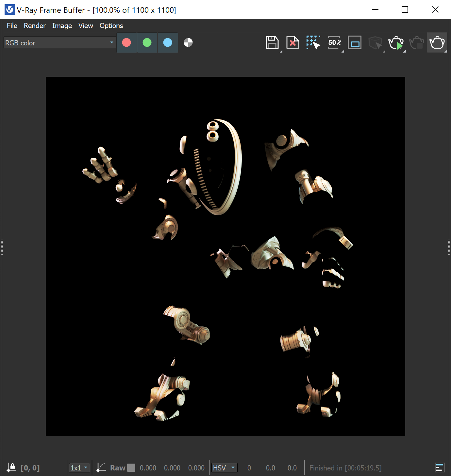Switch to monochromatic channel display
Screen dimensions: 451x476
[188, 42]
